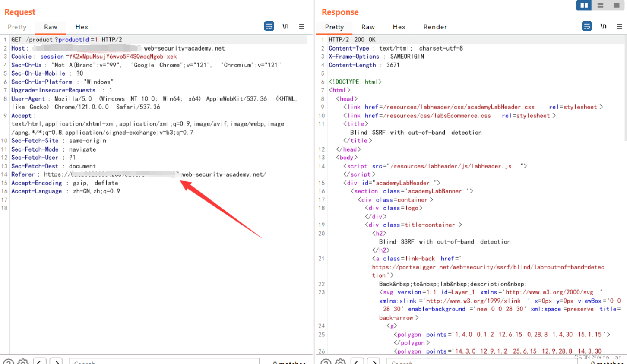Open the Hex tab in Response panel
627x364 pixels.
click(399, 27)
